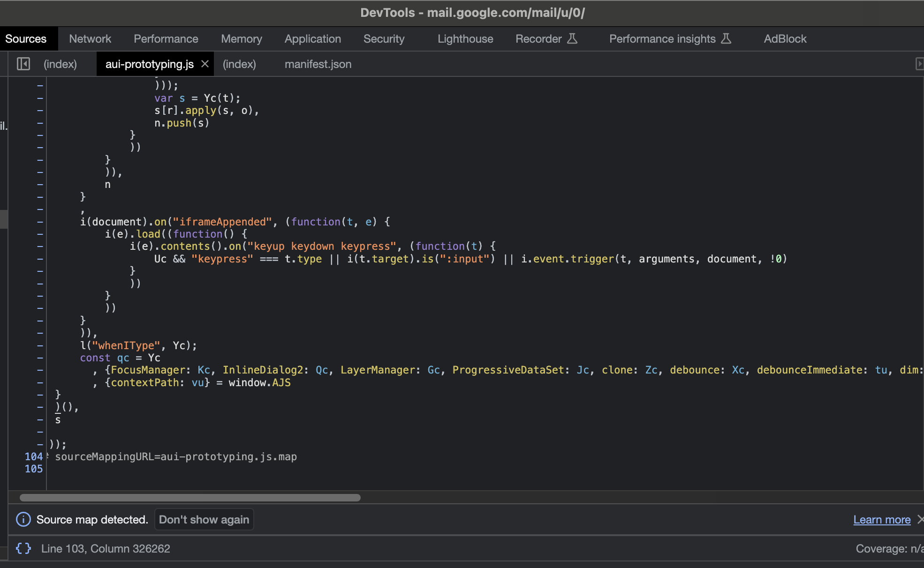Show the debugger sidebar via right-edge icon
The width and height of the screenshot is (924, 568).
pos(919,64)
